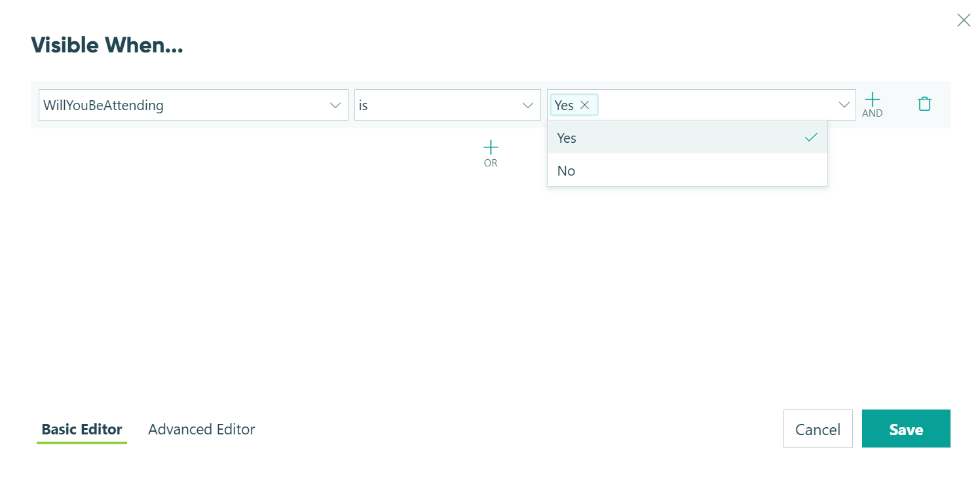980x477 pixels.
Task: Remove the Yes tag with its x
Action: [585, 105]
